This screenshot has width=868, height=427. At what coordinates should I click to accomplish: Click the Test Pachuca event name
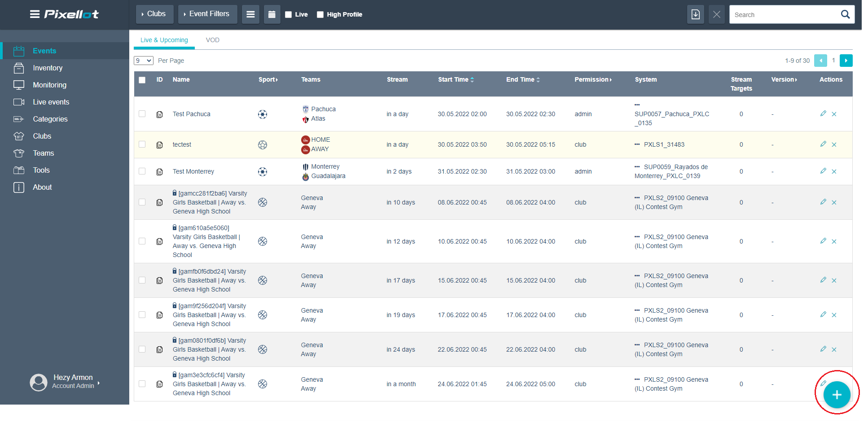tap(192, 114)
